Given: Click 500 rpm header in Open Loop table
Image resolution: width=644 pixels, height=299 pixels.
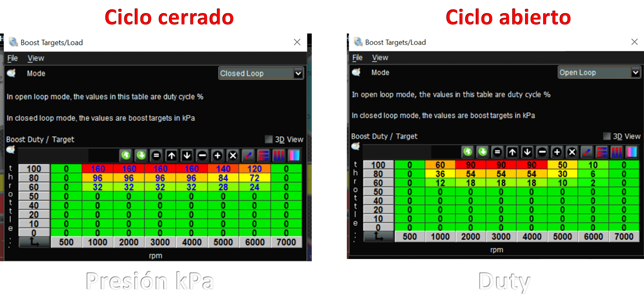Looking at the screenshot, I should pyautogui.click(x=410, y=236).
